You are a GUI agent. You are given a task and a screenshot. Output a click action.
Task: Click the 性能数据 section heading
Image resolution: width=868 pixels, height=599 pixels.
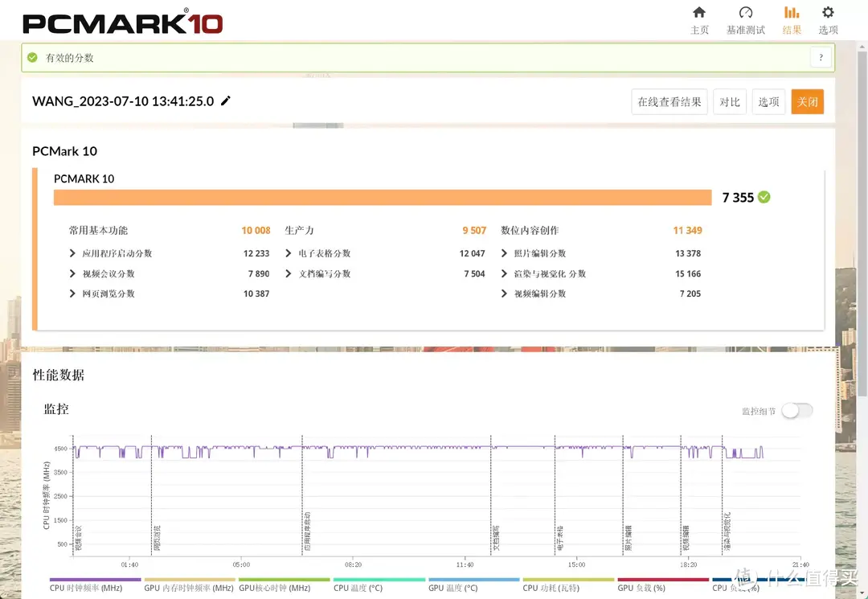(58, 375)
